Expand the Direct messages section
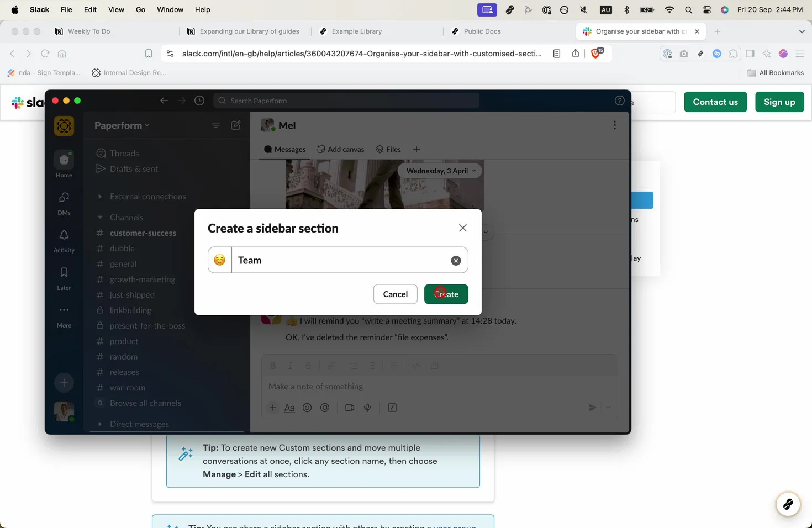 100,424
